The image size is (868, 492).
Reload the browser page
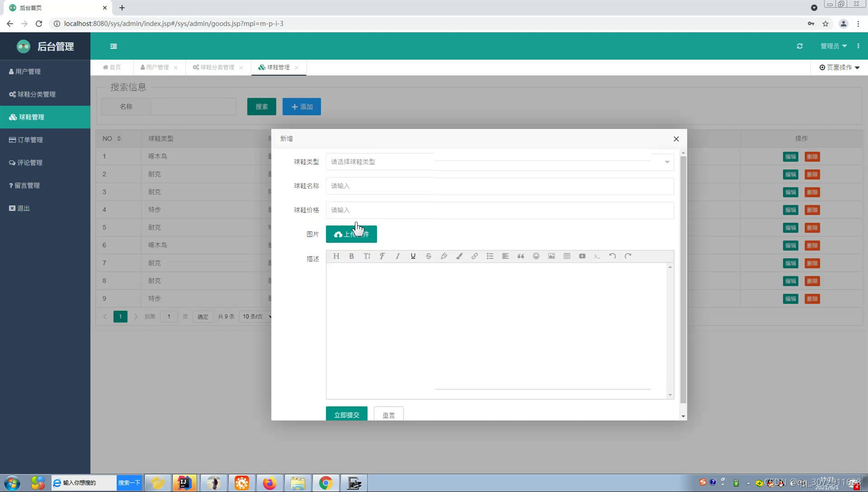[x=39, y=24]
